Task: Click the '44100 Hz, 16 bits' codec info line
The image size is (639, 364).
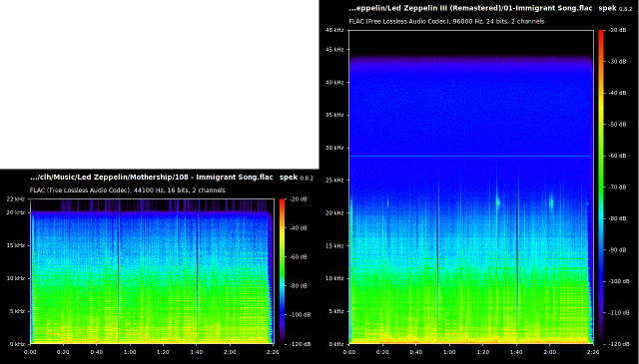Action: 128,190
